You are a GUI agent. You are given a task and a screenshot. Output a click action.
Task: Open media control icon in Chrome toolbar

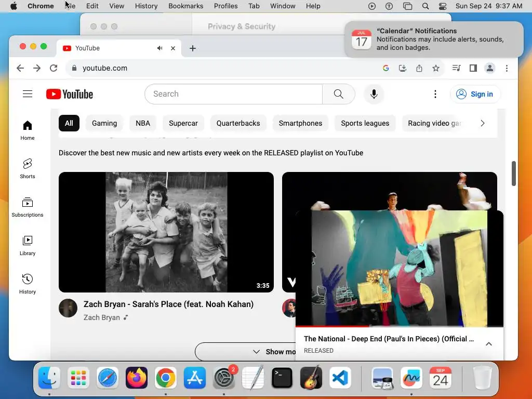[x=456, y=68]
